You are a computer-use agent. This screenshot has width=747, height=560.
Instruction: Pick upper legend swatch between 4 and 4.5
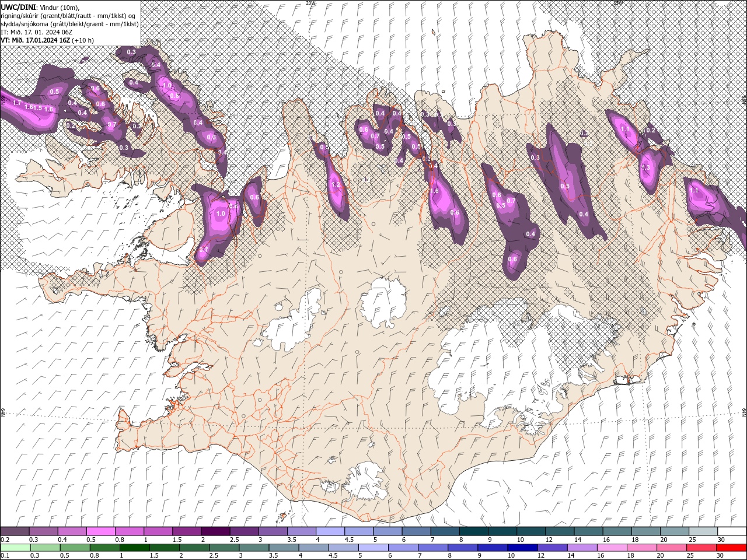330,531
